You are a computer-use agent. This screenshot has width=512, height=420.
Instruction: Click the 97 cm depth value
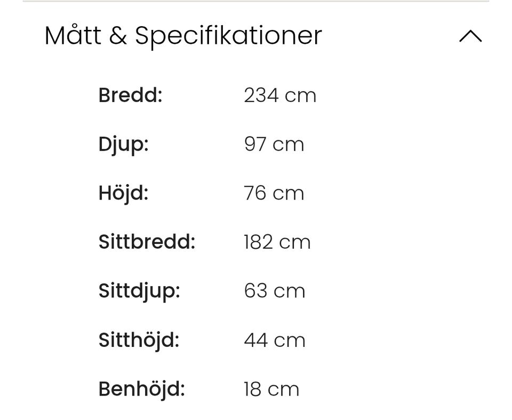(274, 145)
